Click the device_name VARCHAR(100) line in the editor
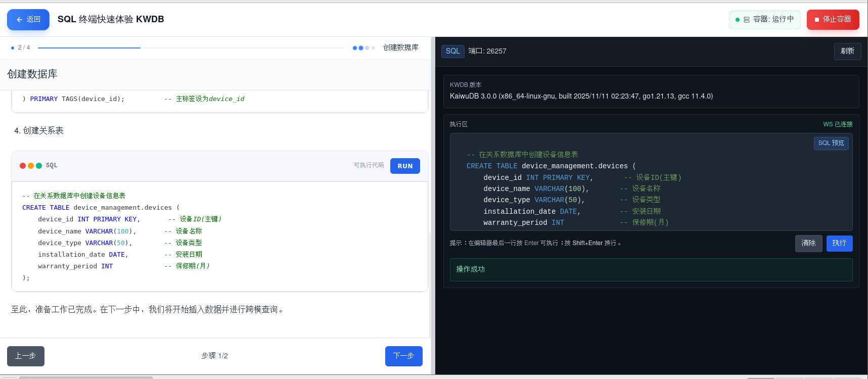This screenshot has width=868, height=379. pyautogui.click(x=572, y=188)
